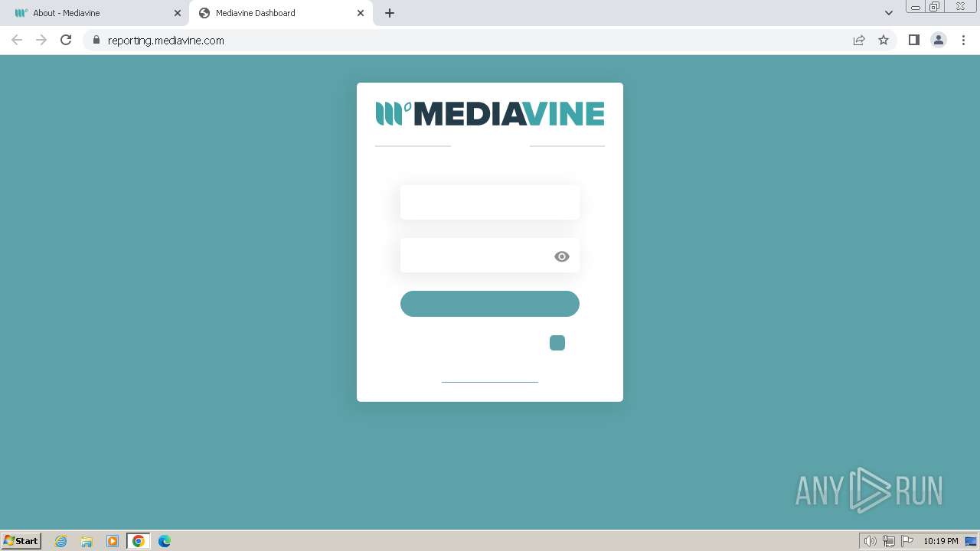
Task: Open Windows Explorer folder from taskbar
Action: pos(87,541)
